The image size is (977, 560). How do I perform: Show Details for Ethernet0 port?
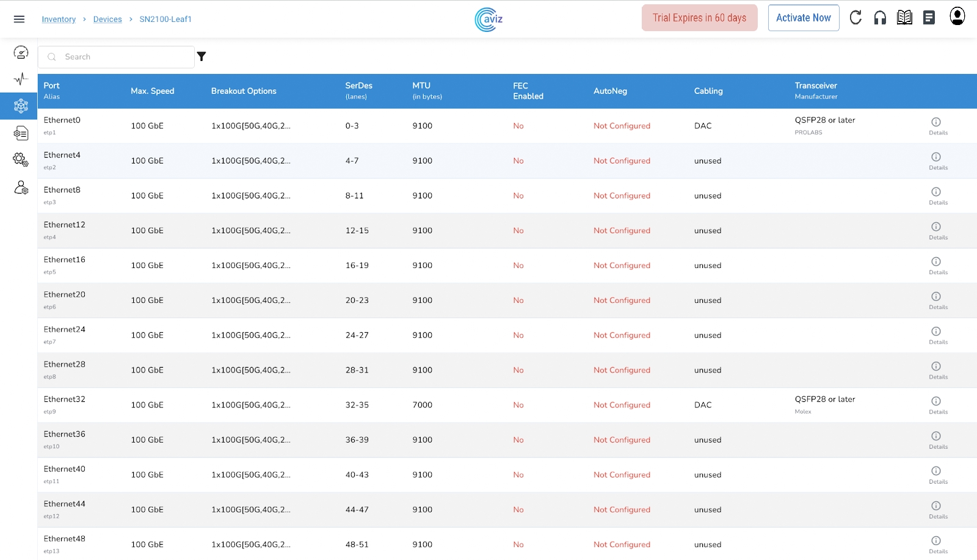936,125
